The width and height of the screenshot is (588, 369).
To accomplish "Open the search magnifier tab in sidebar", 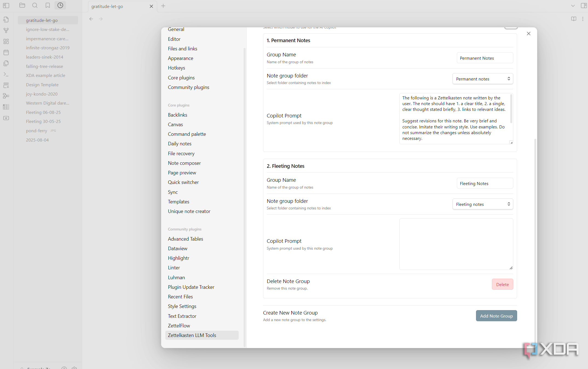I will 35,5.
